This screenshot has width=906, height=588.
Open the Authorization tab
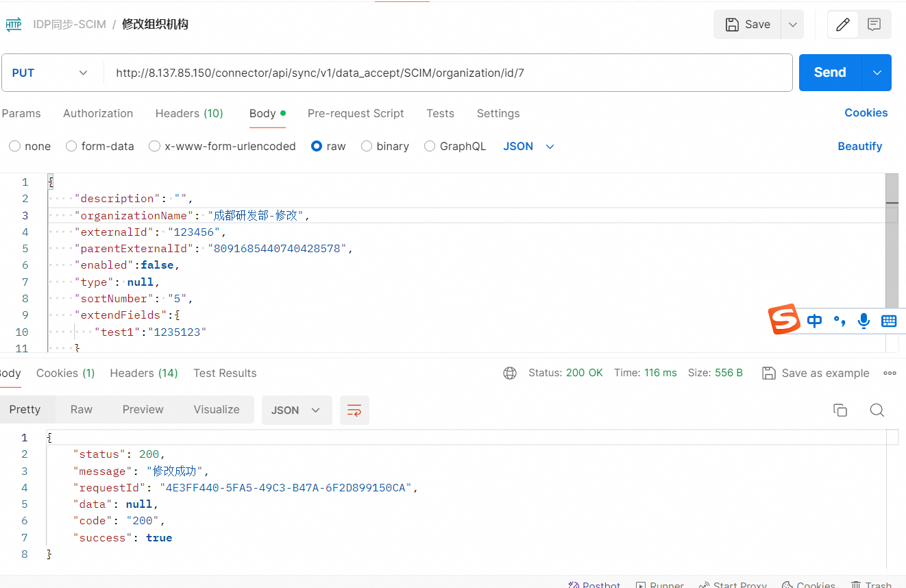(98, 113)
